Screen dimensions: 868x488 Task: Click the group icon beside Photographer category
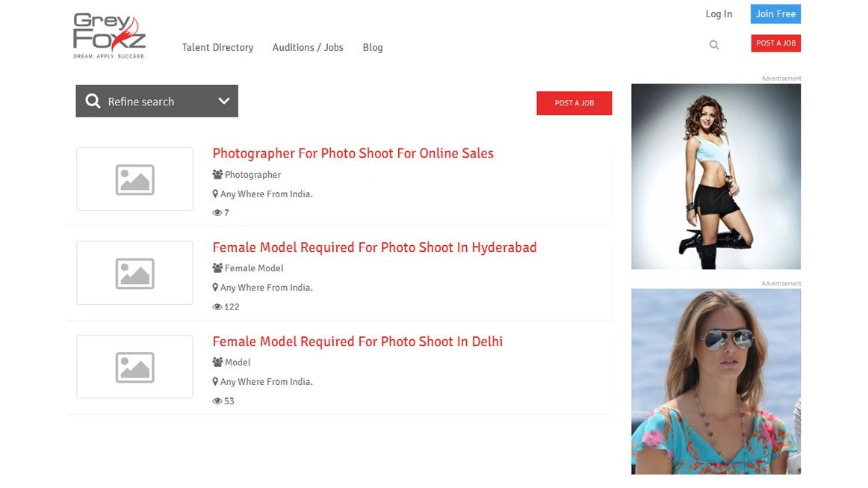(x=217, y=175)
